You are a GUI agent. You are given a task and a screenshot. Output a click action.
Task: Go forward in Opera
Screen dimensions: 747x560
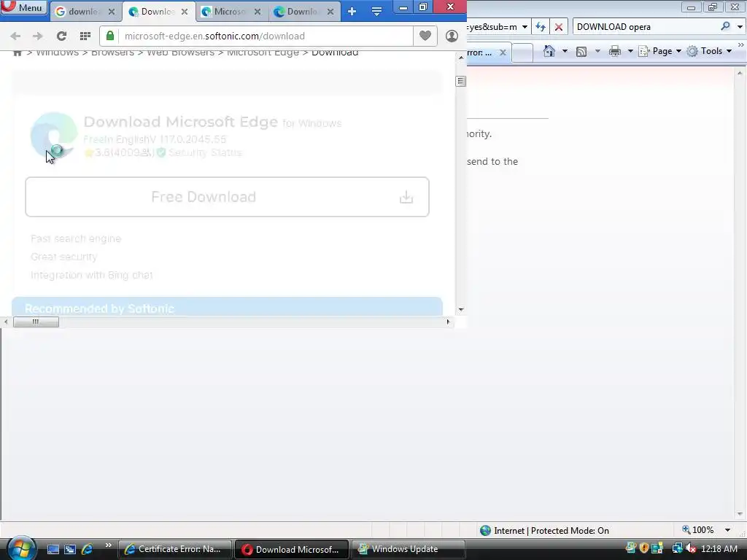click(38, 36)
